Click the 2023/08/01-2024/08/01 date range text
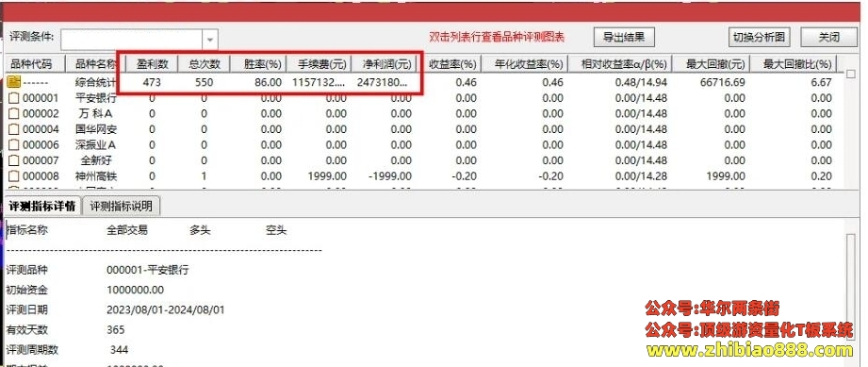Screen dimensions: 868x367 (166, 309)
